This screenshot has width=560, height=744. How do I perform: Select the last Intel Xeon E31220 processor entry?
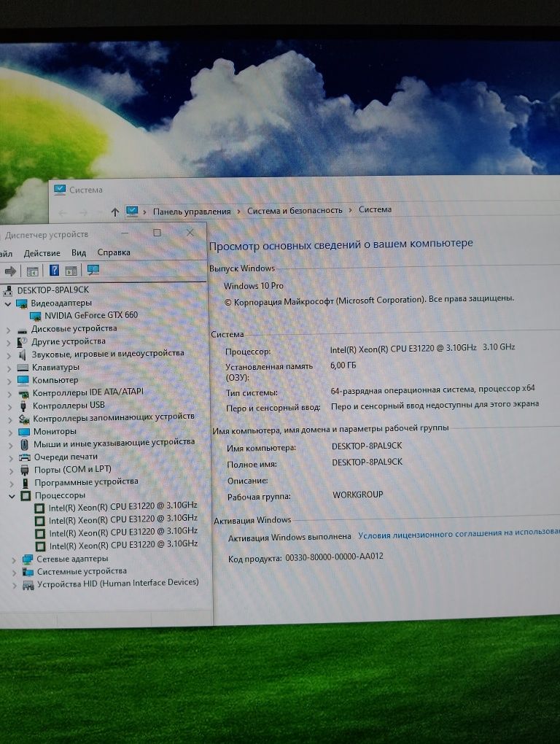(123, 545)
